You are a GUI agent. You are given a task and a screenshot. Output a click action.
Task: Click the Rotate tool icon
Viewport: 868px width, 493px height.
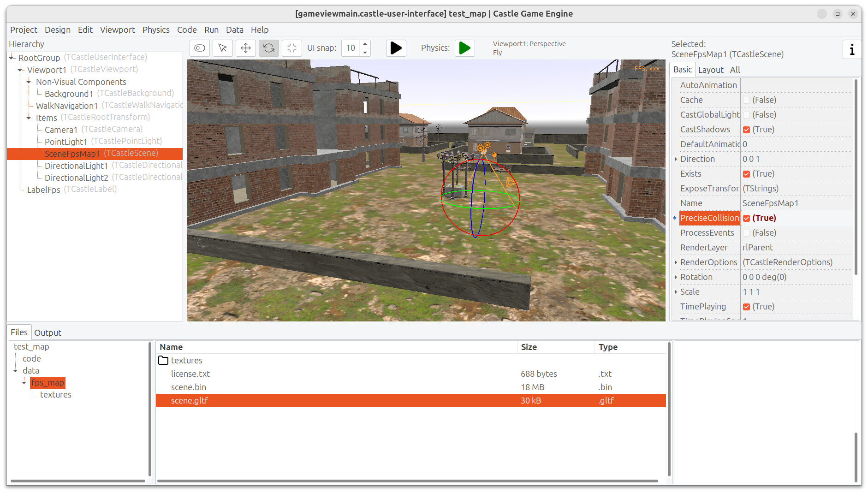coord(269,48)
